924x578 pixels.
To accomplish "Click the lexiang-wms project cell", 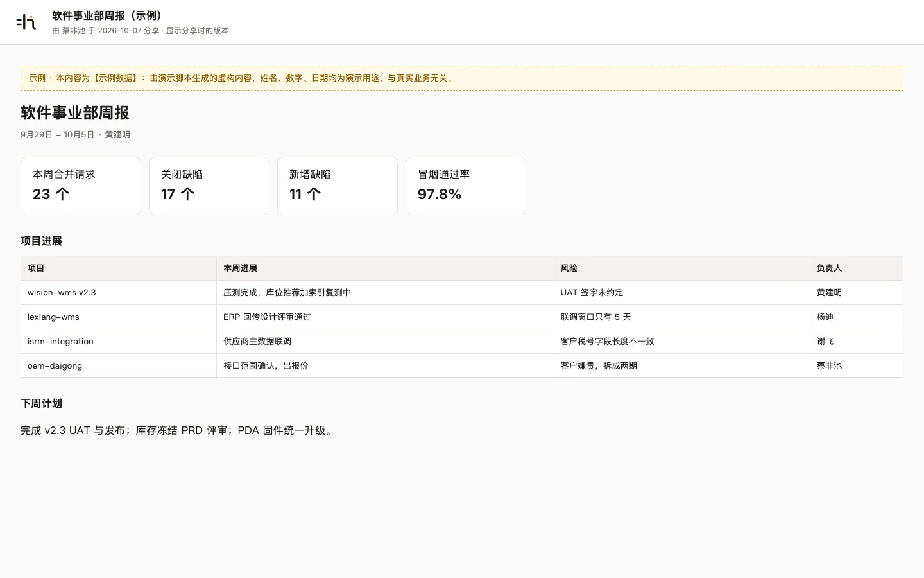I will [119, 317].
